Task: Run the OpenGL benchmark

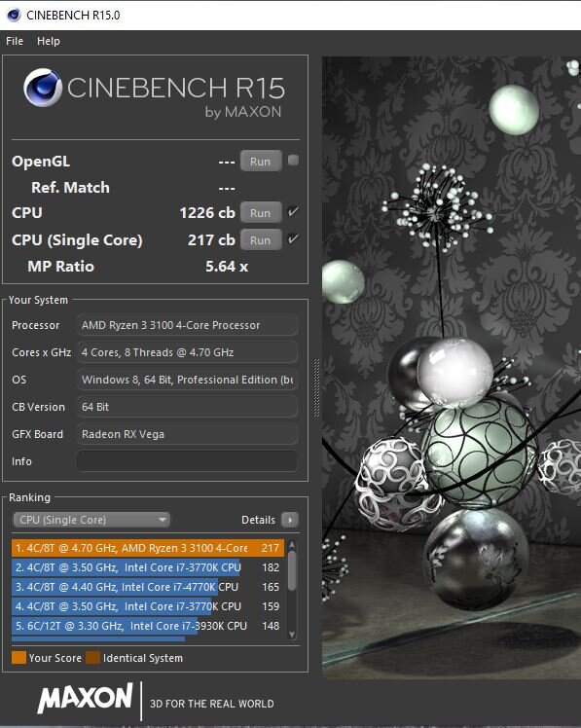Action: (x=261, y=162)
